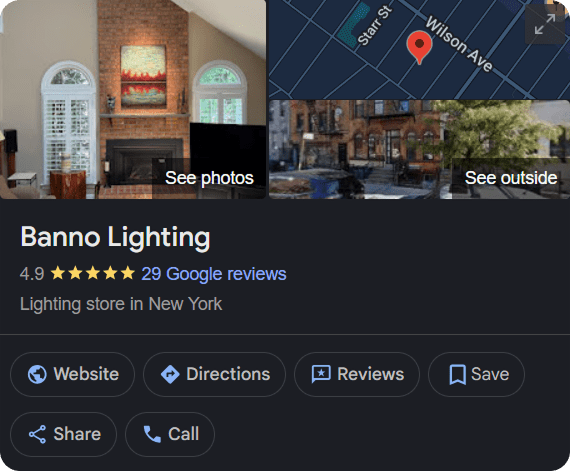Click the diamond arrow Directions icon
The width and height of the screenshot is (570, 471).
coord(170,374)
